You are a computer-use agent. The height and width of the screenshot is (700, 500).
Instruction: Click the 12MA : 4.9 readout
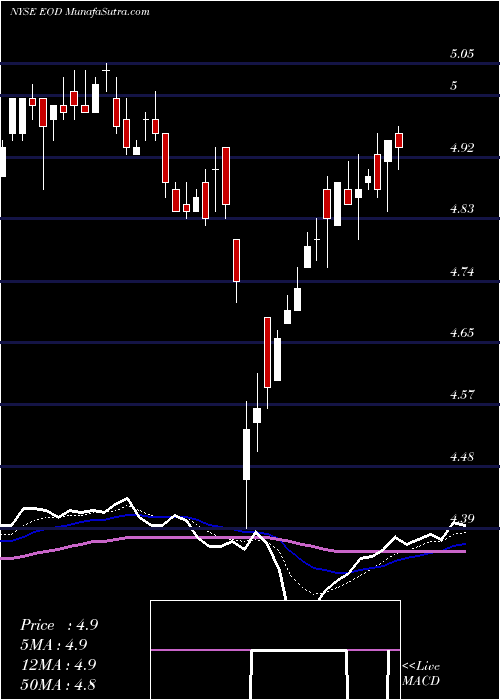[58, 665]
